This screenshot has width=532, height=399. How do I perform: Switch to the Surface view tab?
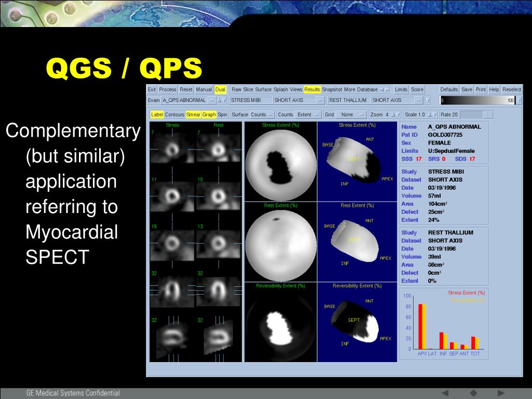263,89
